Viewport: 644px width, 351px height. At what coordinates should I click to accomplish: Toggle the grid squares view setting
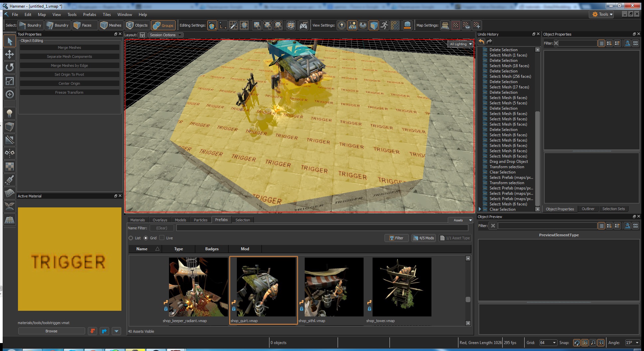[395, 25]
